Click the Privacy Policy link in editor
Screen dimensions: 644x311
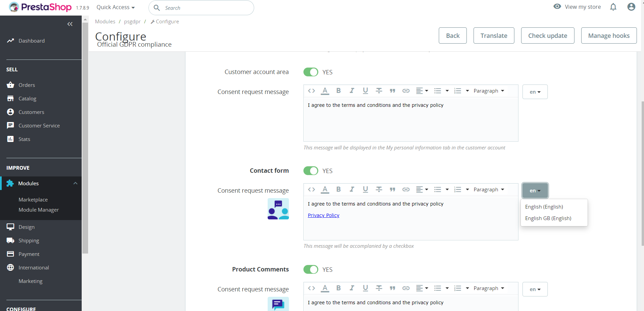(x=323, y=215)
